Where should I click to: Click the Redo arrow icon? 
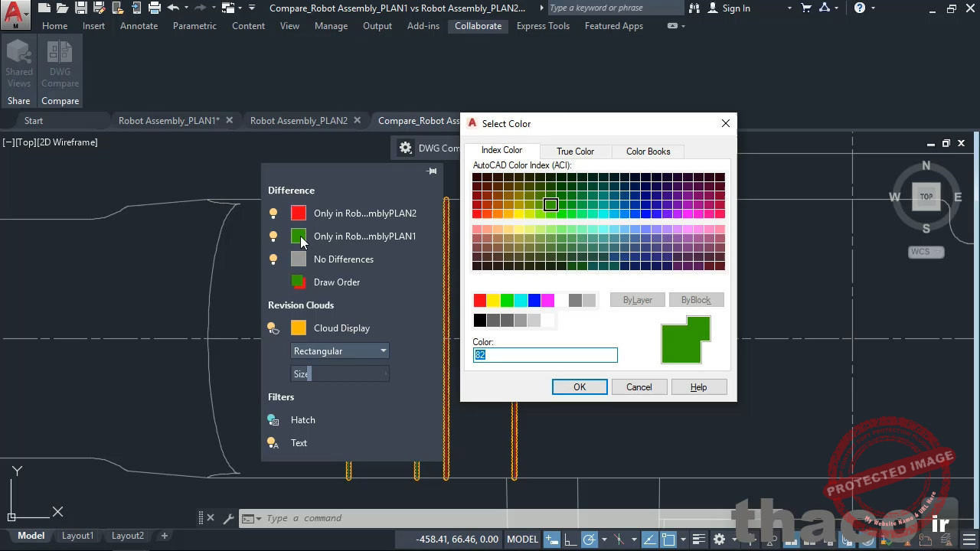tap(201, 8)
